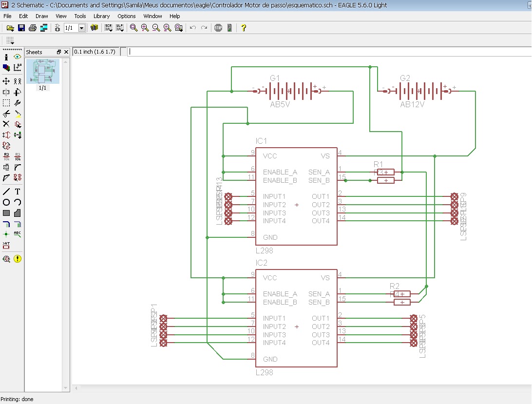The width and height of the screenshot is (532, 404).
Task: Select the Text T tool
Action: coord(18,192)
